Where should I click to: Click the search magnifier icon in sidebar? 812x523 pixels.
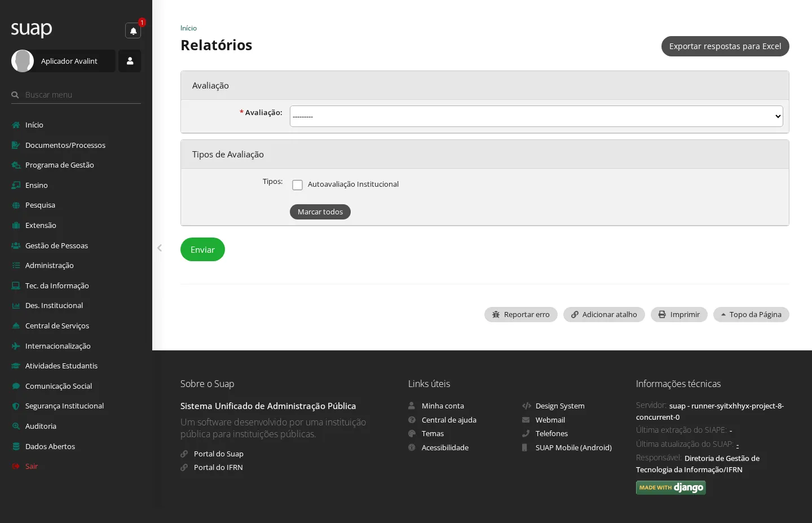15,95
